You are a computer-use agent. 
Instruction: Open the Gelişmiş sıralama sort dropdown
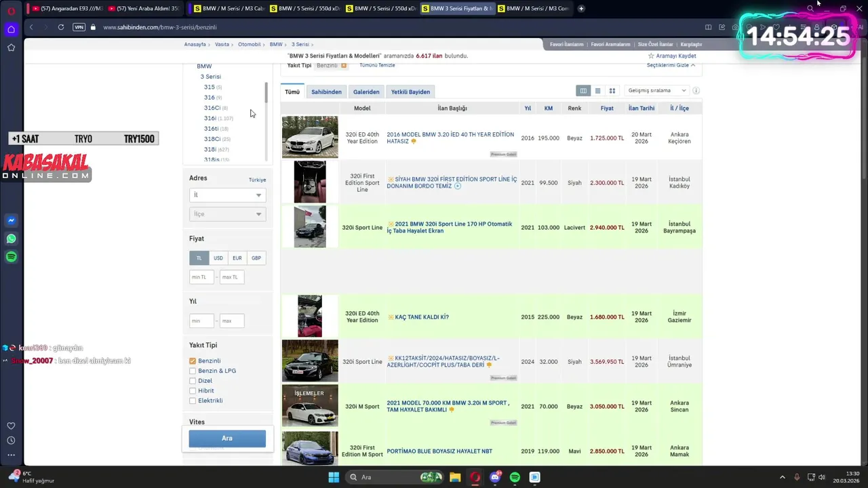656,91
